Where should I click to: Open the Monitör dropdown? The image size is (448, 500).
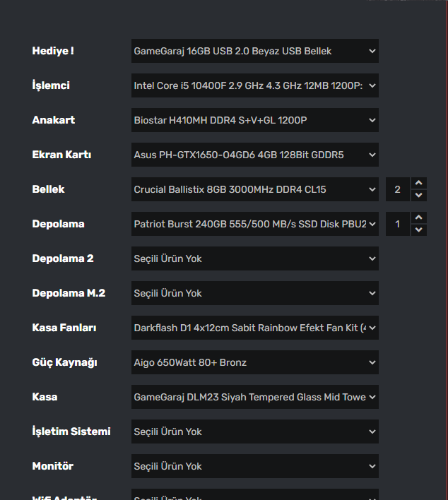(x=255, y=466)
